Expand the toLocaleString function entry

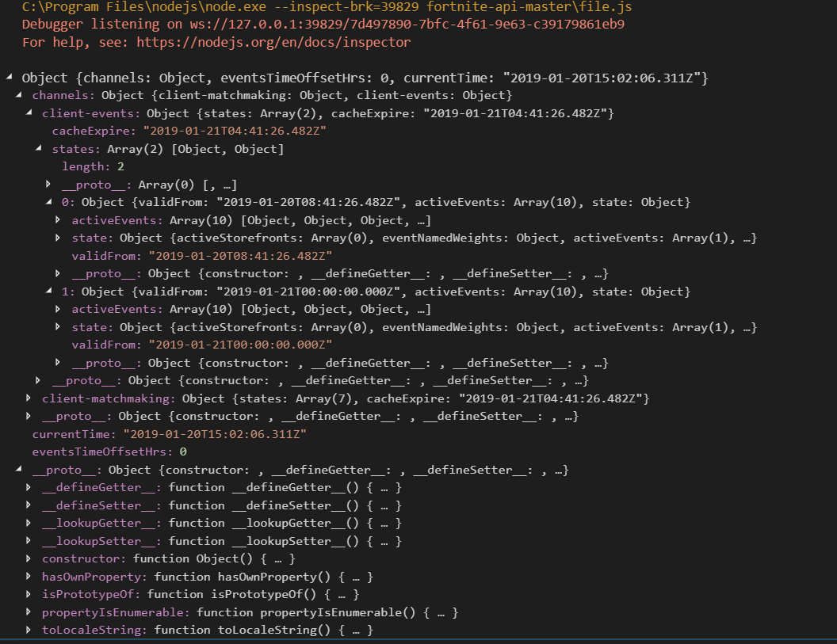(29, 630)
